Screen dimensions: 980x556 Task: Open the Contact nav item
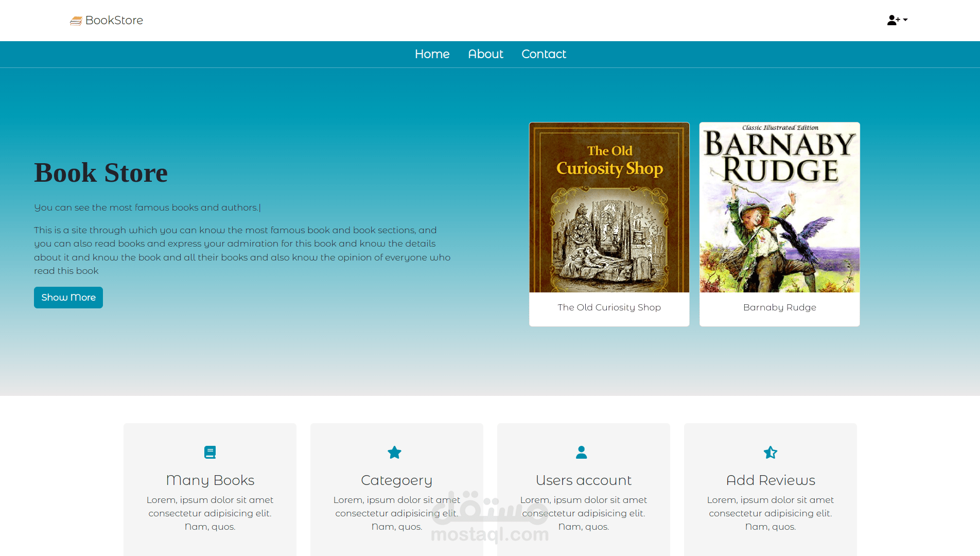pyautogui.click(x=544, y=54)
